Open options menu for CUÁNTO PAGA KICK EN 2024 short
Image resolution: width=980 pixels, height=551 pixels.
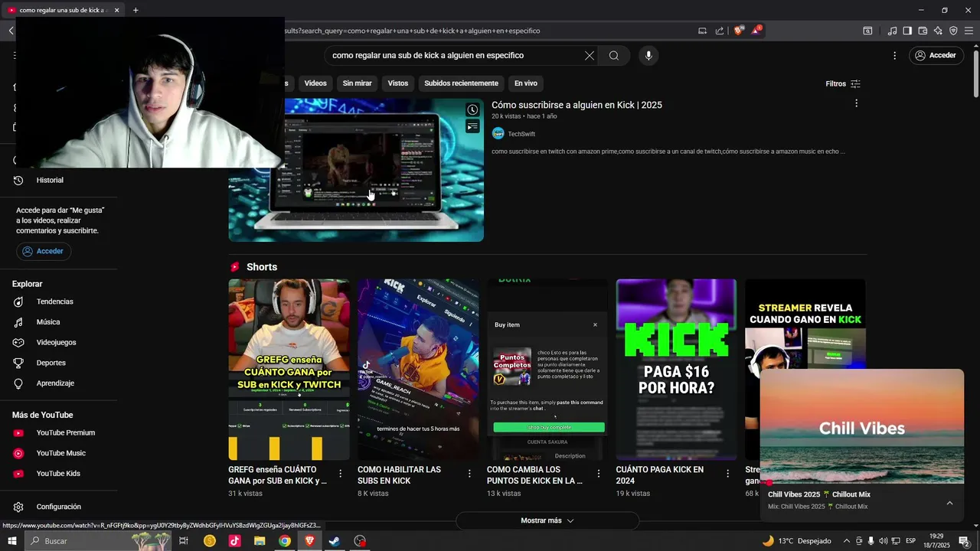point(728,474)
